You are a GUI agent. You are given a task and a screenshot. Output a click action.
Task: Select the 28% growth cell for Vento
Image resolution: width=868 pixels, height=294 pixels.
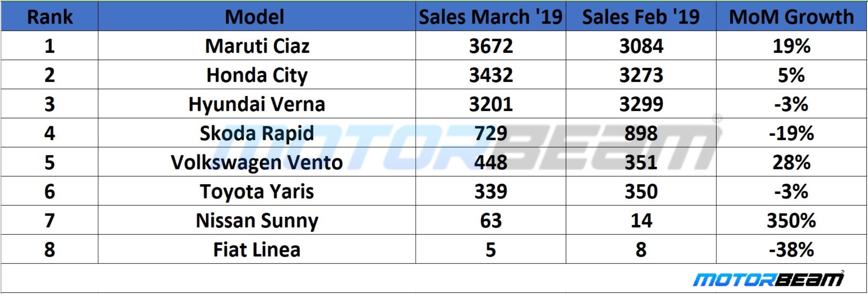pos(791,163)
